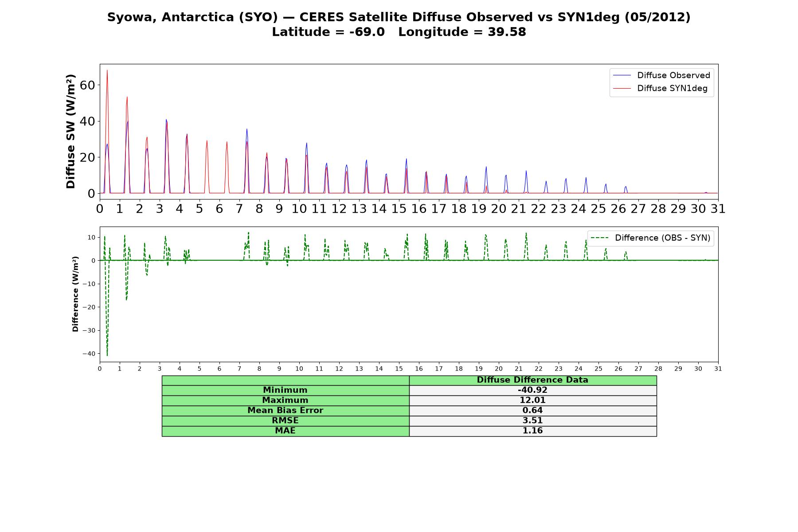Viewport: 798px width, 532px height.
Task: Click the blue line swatch in legend
Action: tap(622, 75)
